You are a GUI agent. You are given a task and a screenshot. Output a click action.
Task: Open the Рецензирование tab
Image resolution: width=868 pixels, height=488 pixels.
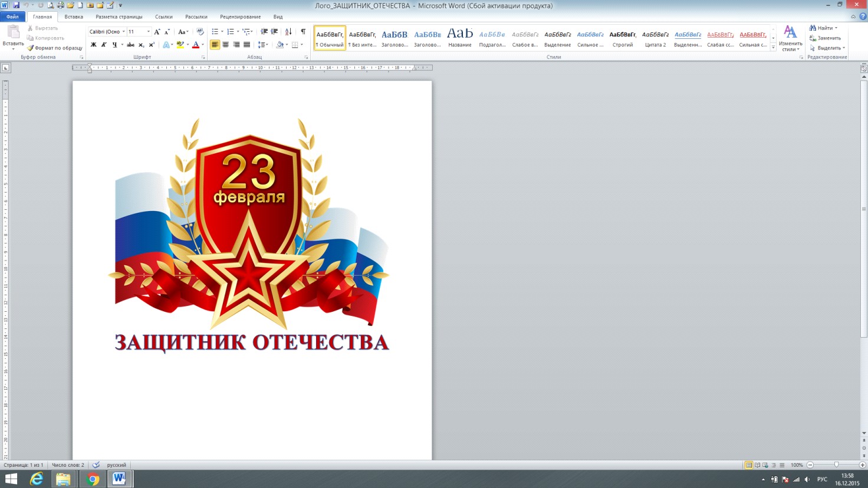click(240, 17)
